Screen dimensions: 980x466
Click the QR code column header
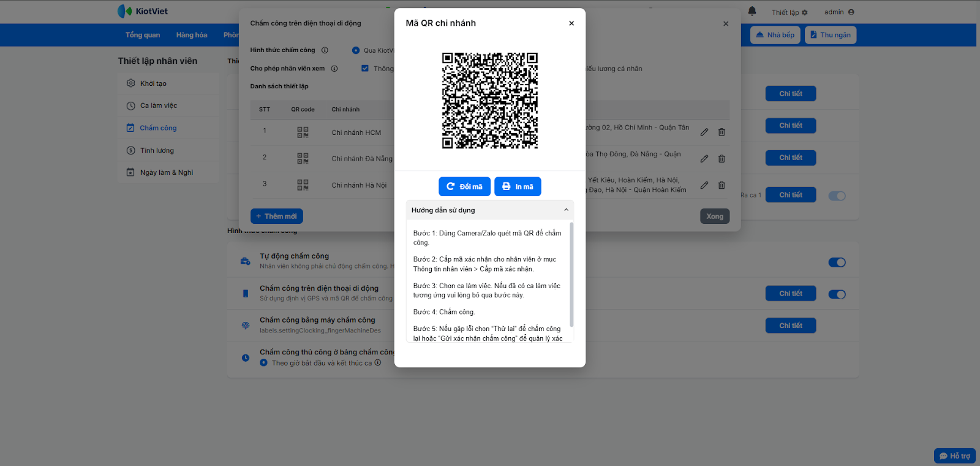pyautogui.click(x=303, y=110)
